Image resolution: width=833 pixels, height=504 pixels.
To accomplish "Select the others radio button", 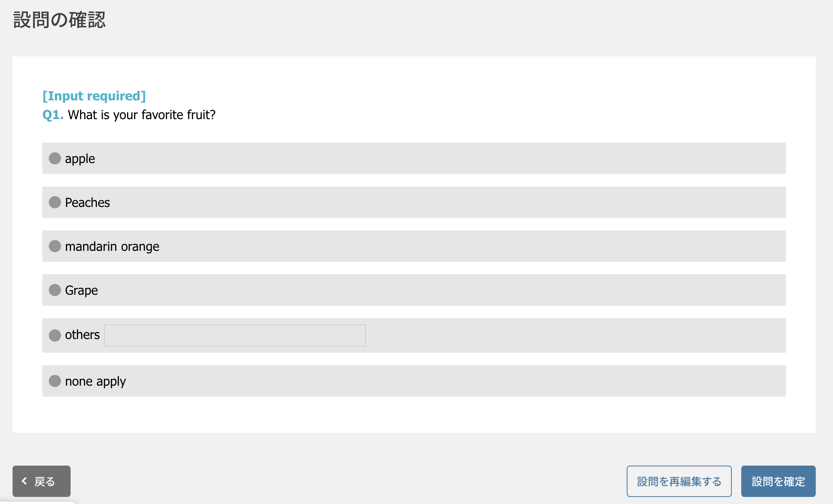I will click(55, 335).
